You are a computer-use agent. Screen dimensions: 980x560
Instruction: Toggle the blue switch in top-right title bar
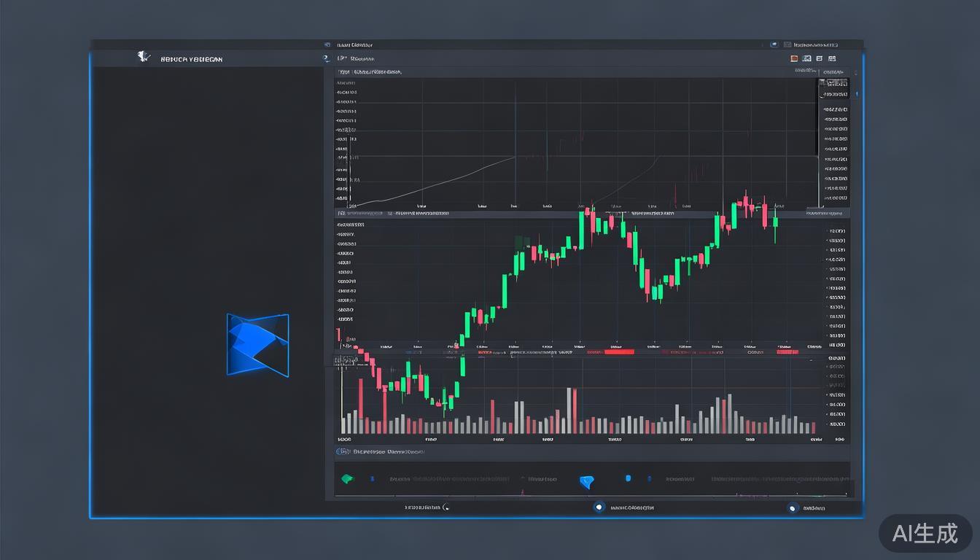pyautogui.click(x=774, y=44)
